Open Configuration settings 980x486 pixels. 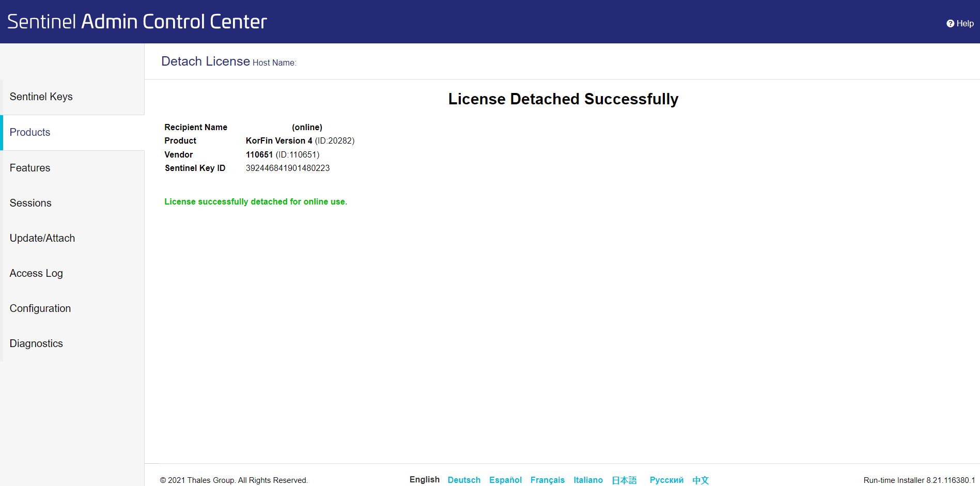pos(40,308)
